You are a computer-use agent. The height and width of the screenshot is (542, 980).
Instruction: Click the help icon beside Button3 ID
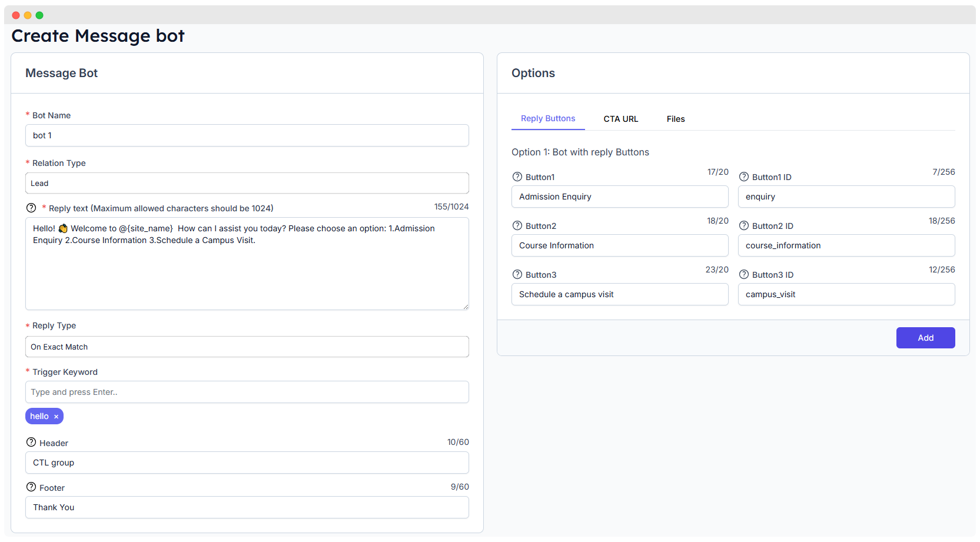pos(743,274)
